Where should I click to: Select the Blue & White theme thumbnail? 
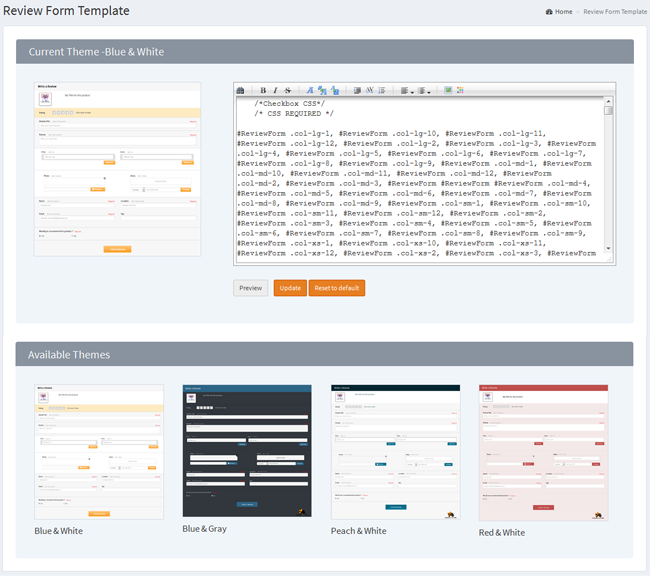(99, 452)
